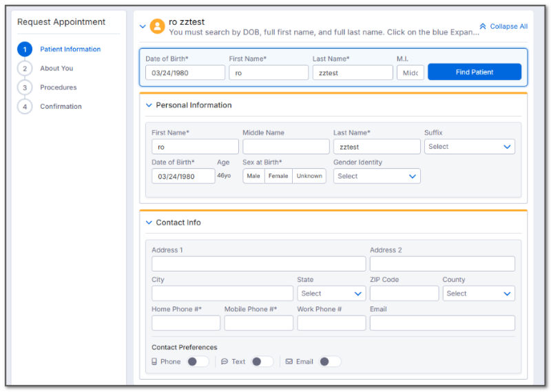Image resolution: width=551 pixels, height=392 pixels.
Task: Click the Work Phone # field
Action: pos(331,322)
